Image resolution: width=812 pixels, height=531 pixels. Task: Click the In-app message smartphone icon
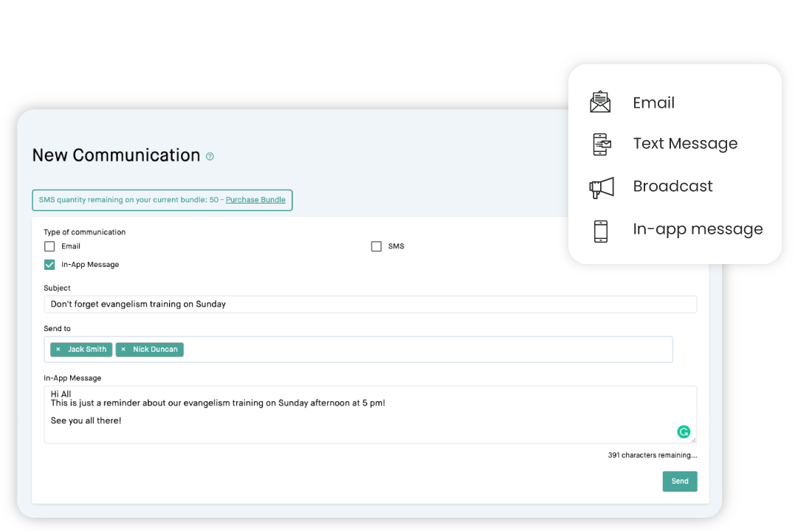pyautogui.click(x=601, y=231)
